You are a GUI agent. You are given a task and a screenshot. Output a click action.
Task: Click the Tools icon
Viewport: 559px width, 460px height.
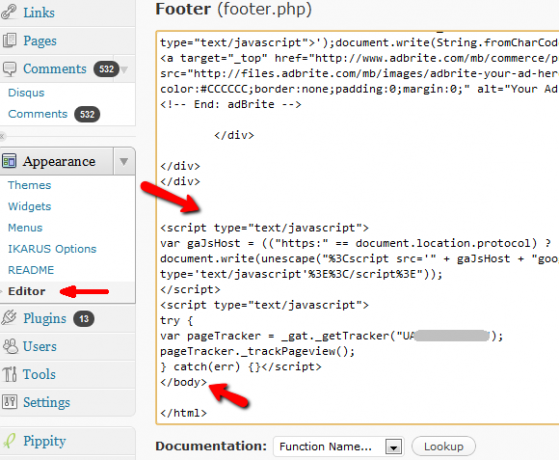click(x=9, y=374)
